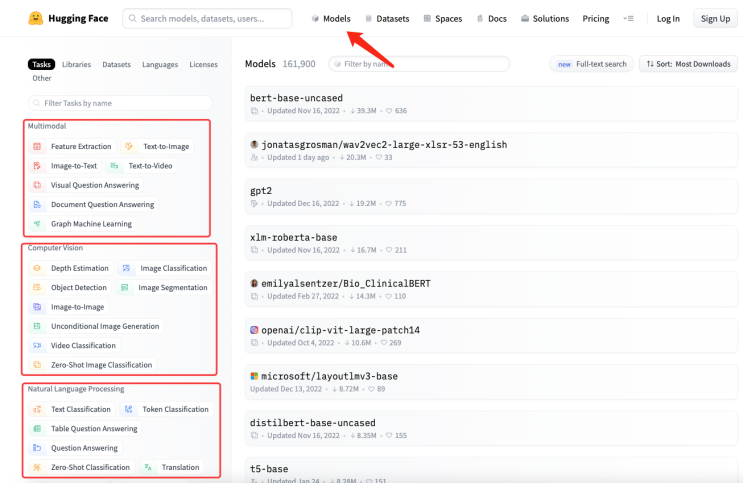Click the Sign Up button
This screenshot has width=743, height=483.
tap(715, 18)
